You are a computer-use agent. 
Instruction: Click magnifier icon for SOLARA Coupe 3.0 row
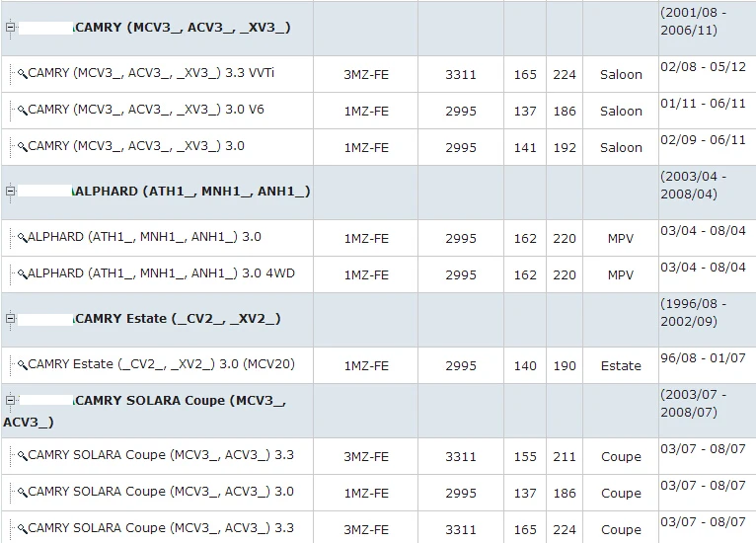[x=22, y=493]
